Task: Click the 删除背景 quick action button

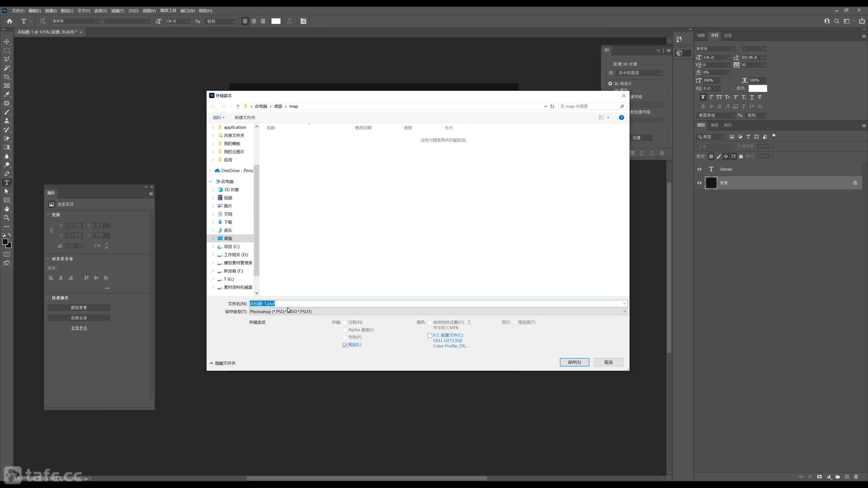Action: click(79, 308)
